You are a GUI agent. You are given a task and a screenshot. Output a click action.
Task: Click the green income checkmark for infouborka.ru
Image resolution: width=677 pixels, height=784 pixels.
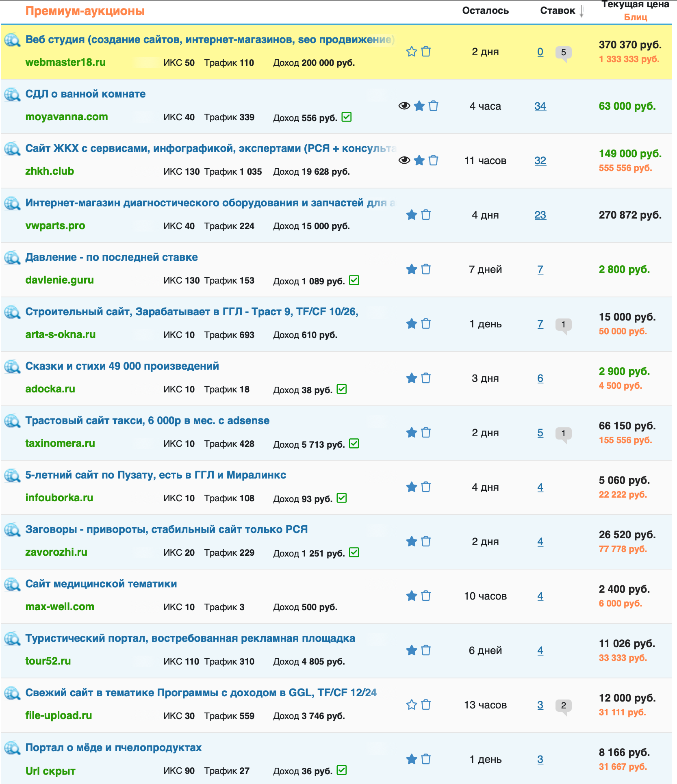[x=342, y=498]
